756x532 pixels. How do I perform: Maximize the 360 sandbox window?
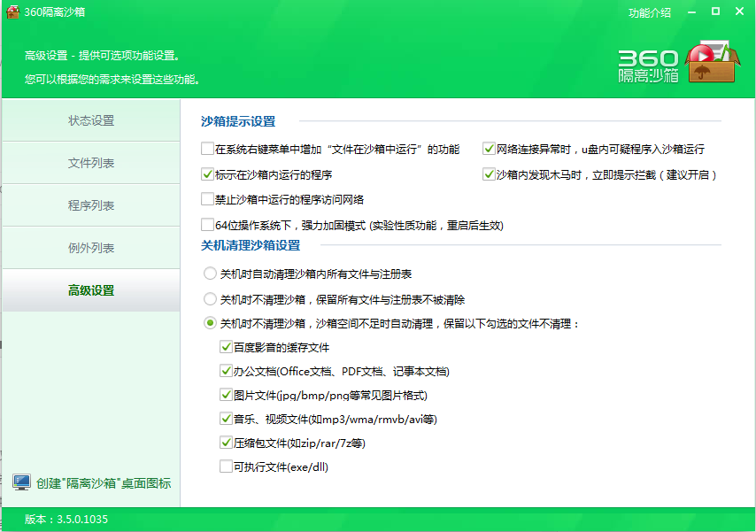pyautogui.click(x=714, y=12)
